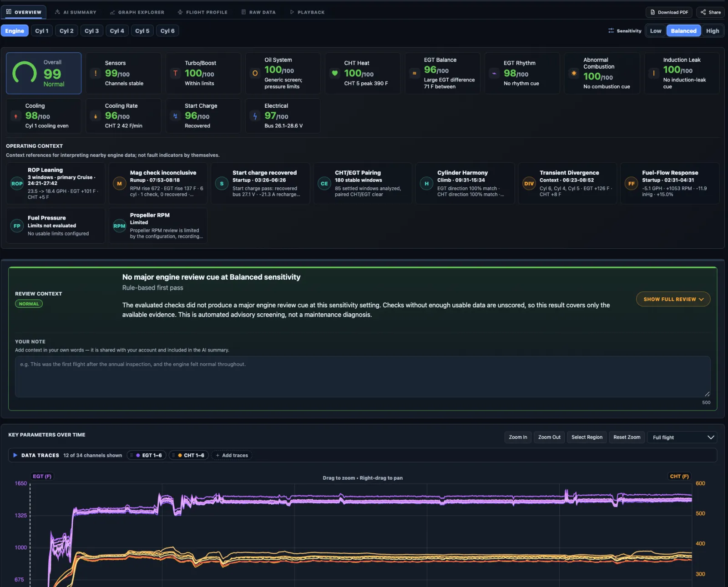Click the purple EGT color dot
The image size is (728, 587).
point(138,455)
